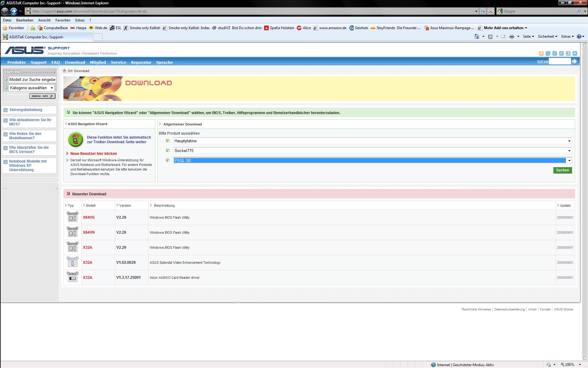Click the telephone contact icon in ASUS header
The height and width of the screenshot is (368, 588).
pos(561,53)
